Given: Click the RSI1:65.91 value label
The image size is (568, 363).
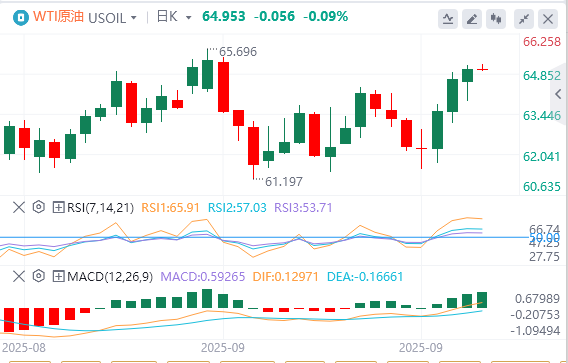Looking at the screenshot, I should point(170,208).
